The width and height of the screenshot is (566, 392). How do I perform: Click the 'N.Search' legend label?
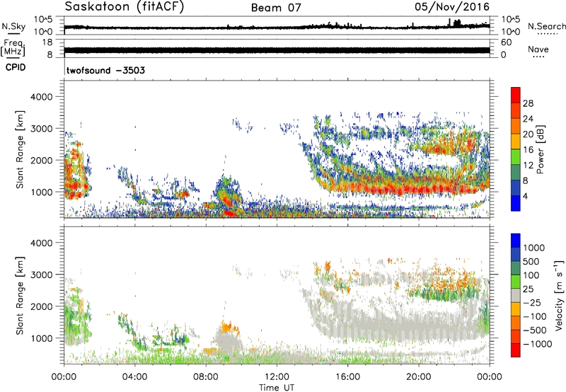pos(546,26)
